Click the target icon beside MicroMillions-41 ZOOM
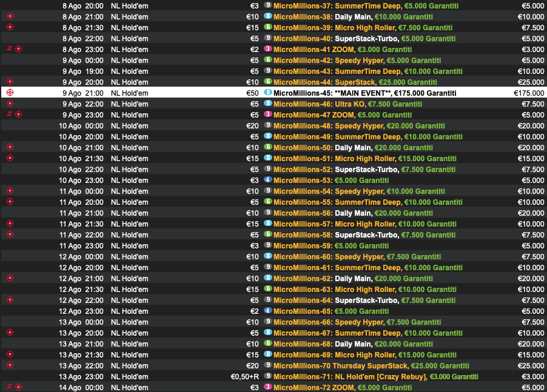547x392 pixels. [x=19, y=49]
